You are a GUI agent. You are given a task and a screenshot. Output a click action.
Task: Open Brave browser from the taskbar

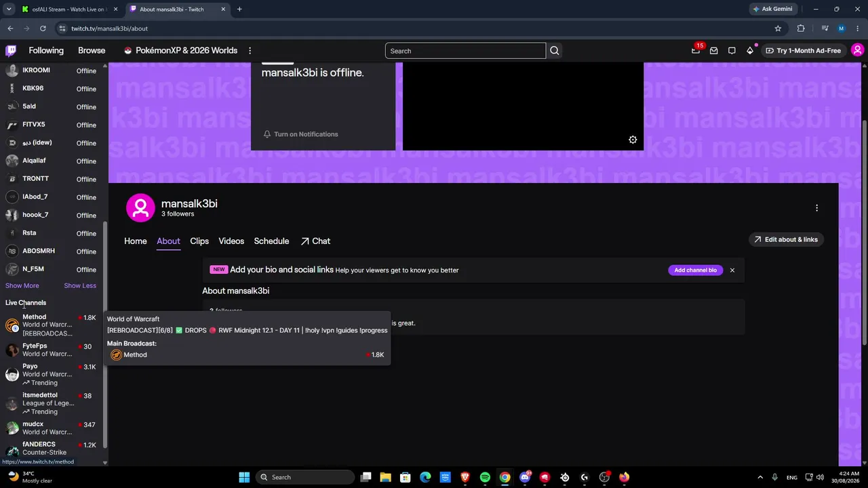[465, 477]
